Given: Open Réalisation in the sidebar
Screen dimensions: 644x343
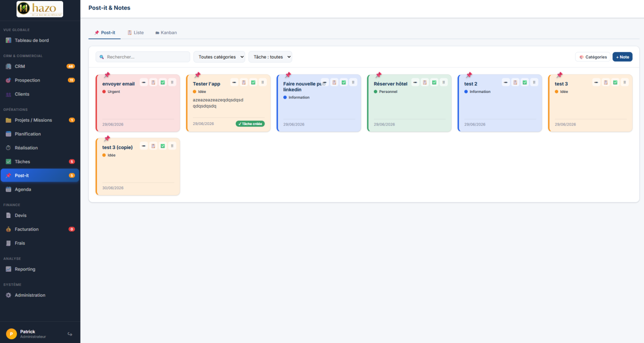Looking at the screenshot, I should (x=40, y=148).
